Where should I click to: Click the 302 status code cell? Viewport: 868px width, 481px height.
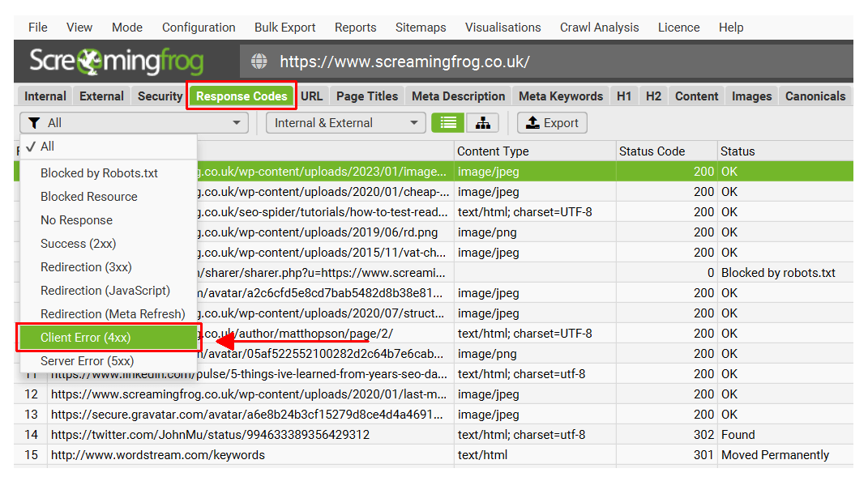666,435
